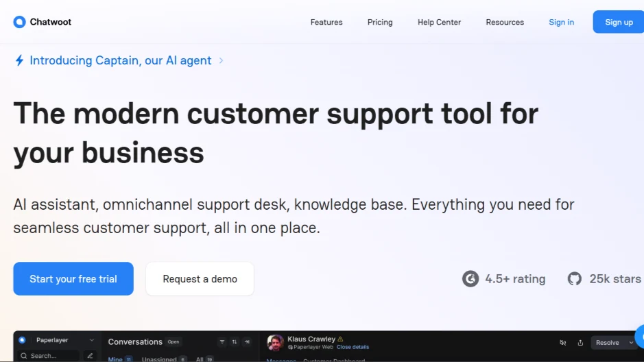
Task: Click the chevron arrow after Captain announcement
Action: pos(221,61)
